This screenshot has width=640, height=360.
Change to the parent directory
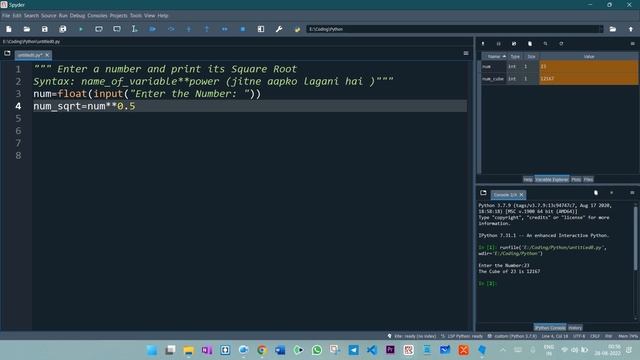click(x=631, y=29)
